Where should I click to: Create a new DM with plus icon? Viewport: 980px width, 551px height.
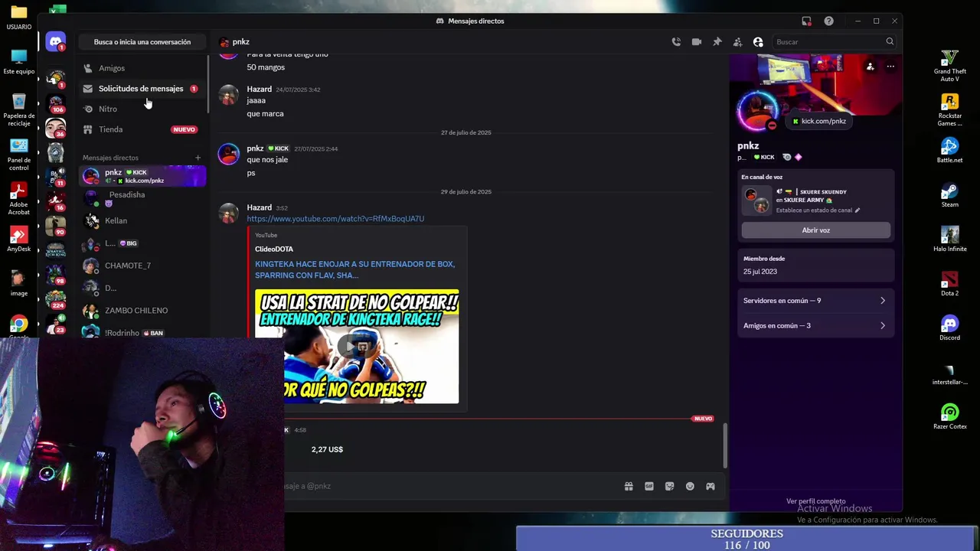[x=198, y=158]
